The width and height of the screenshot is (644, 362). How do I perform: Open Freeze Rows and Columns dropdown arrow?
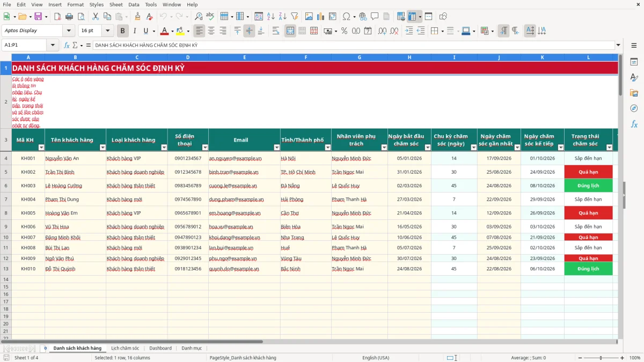click(x=420, y=17)
